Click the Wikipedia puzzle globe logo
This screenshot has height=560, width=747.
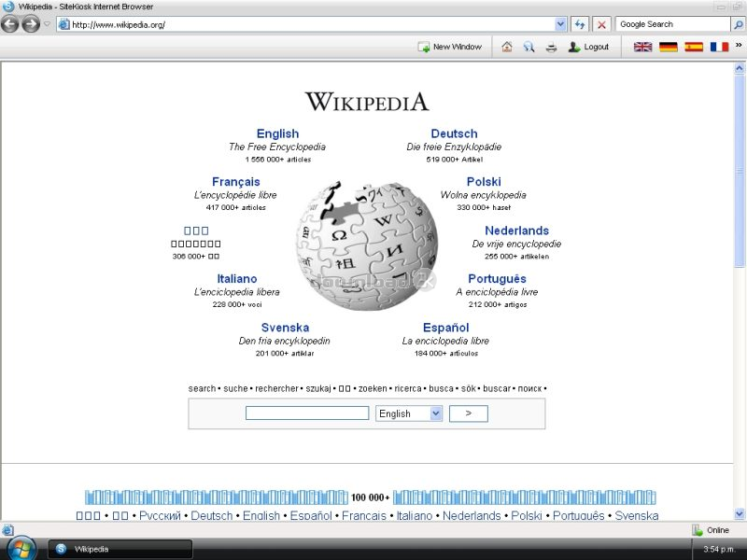[x=366, y=245]
